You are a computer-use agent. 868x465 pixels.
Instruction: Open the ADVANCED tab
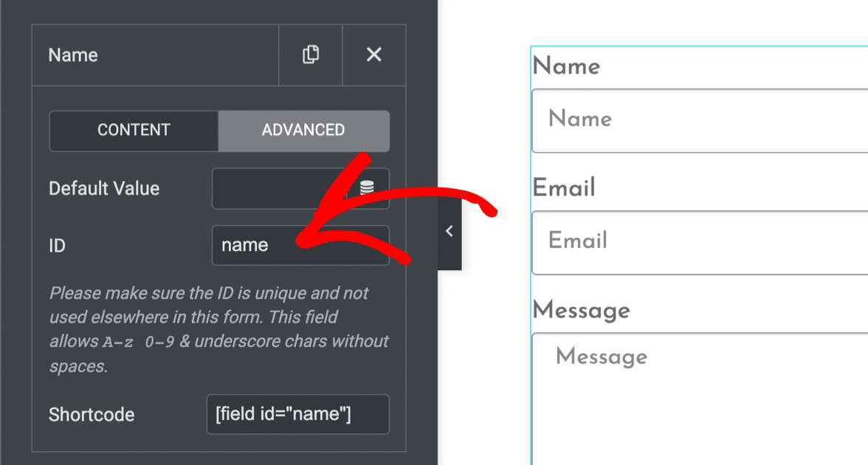click(303, 130)
